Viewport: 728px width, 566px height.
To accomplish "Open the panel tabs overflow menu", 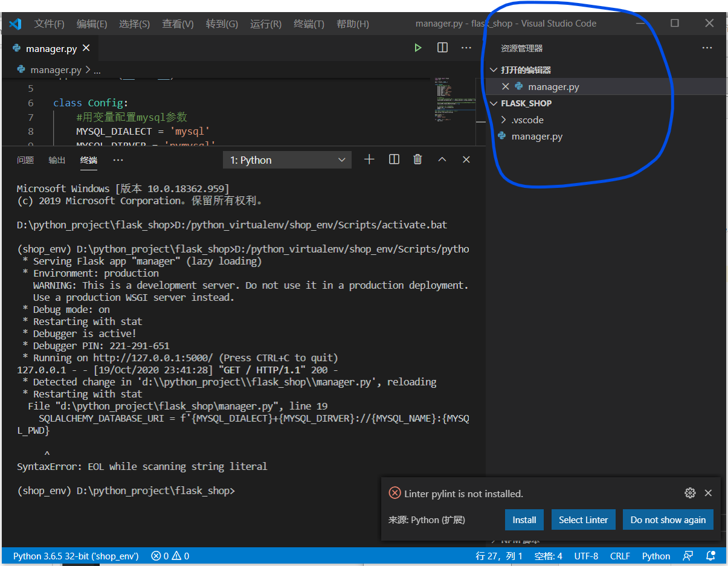I will click(x=118, y=160).
